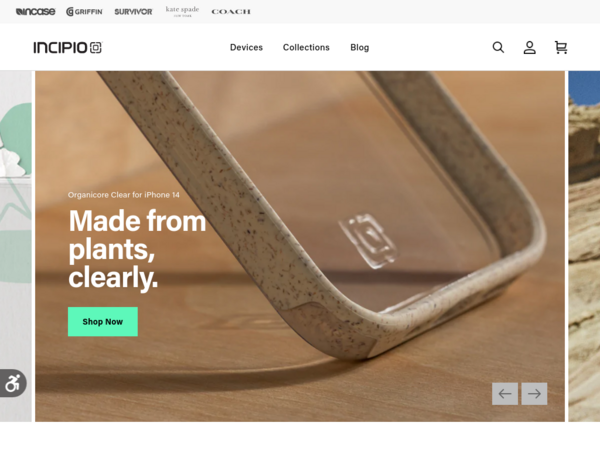The height and width of the screenshot is (450, 600).
Task: Visit the Survivor brand logo
Action: pyautogui.click(x=134, y=12)
